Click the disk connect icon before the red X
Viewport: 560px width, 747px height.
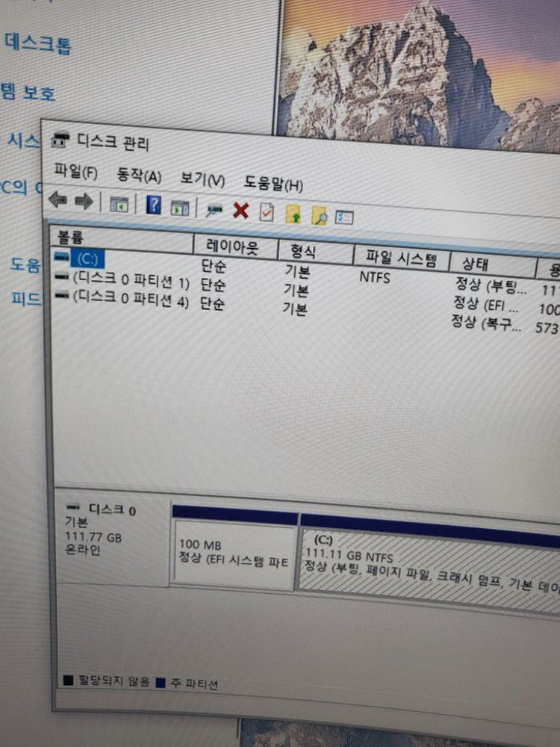pyautogui.click(x=214, y=210)
